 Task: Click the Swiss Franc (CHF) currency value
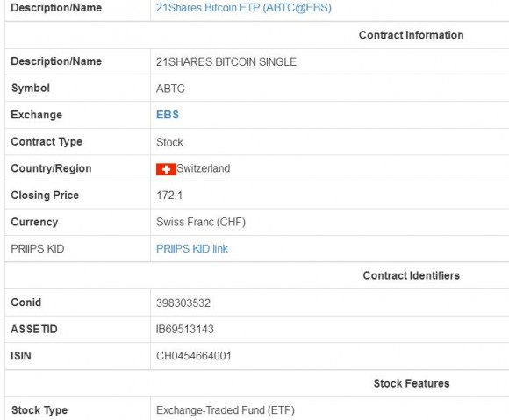tap(201, 222)
